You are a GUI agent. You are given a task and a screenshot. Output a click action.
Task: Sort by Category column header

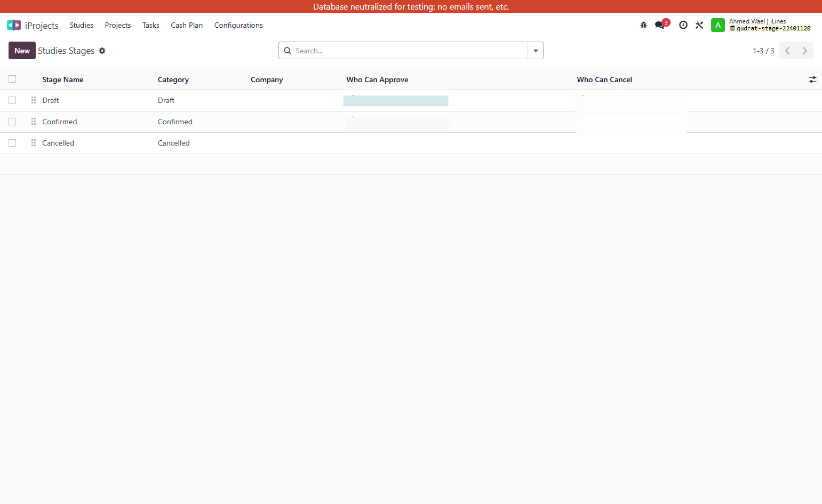pyautogui.click(x=173, y=79)
